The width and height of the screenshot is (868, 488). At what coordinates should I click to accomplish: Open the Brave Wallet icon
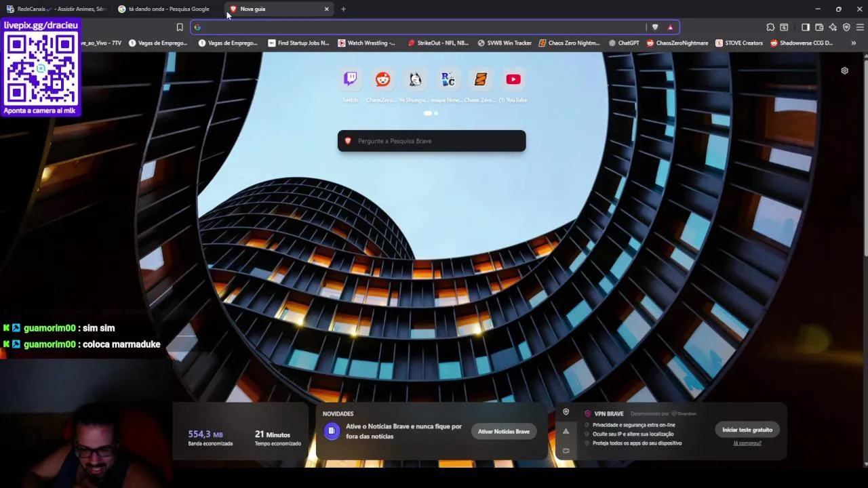819,27
